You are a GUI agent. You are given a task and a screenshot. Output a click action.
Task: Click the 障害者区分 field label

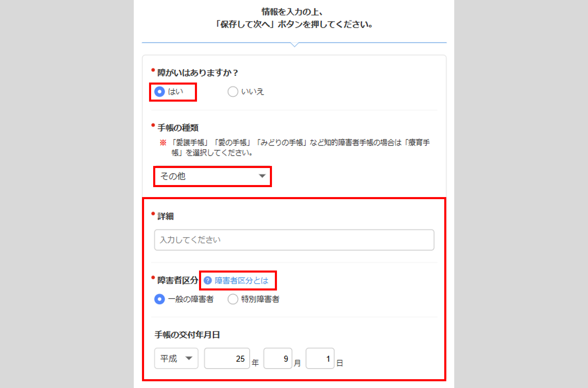[x=178, y=280]
